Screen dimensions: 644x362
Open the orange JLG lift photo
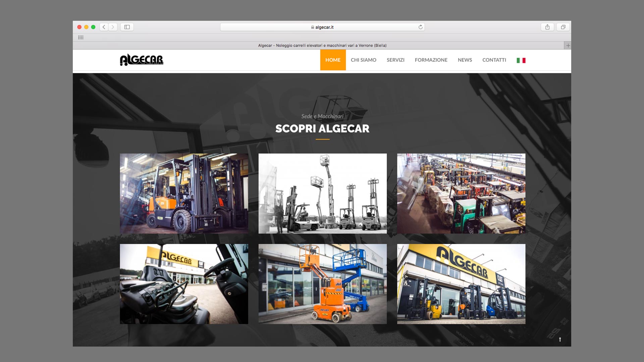point(322,284)
